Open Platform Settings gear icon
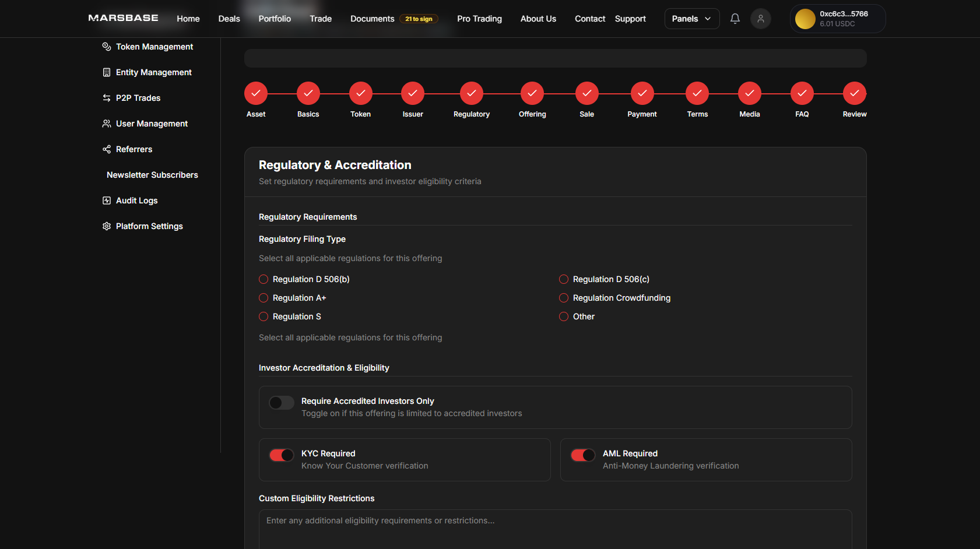The image size is (980, 549). coord(106,226)
